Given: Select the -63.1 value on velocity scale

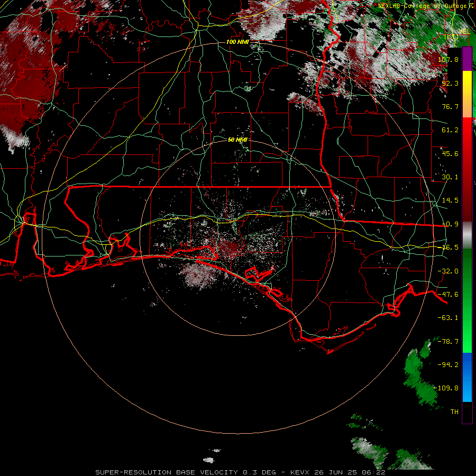Looking at the screenshot, I should (x=448, y=318).
